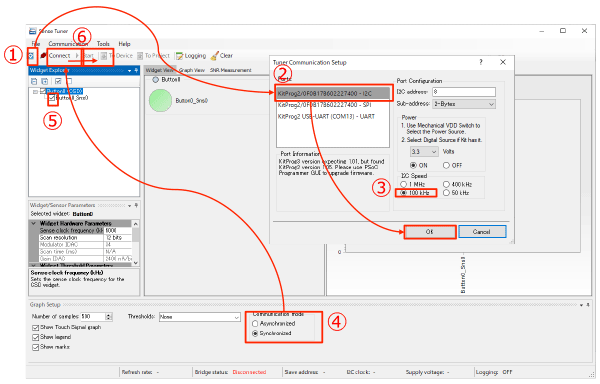600x384 pixels.
Task: Open the File menu
Action: 36,44
